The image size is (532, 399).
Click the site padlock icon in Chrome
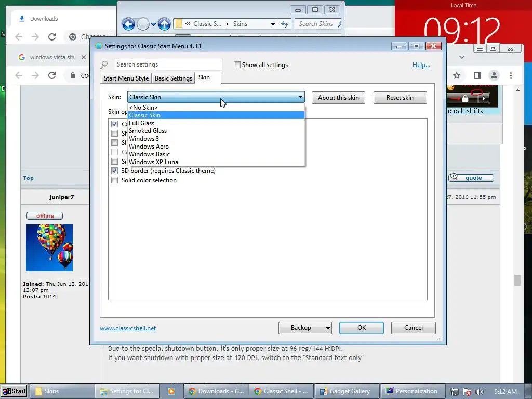(73, 75)
